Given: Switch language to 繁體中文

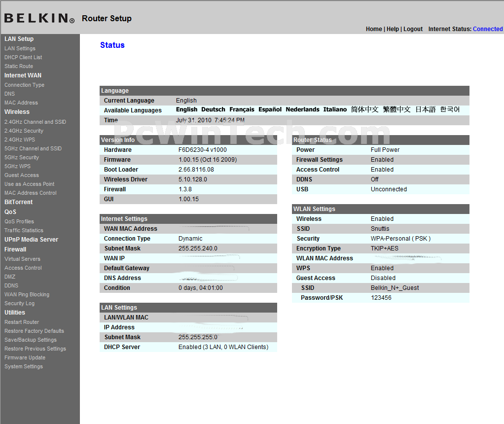Looking at the screenshot, I should [x=396, y=109].
